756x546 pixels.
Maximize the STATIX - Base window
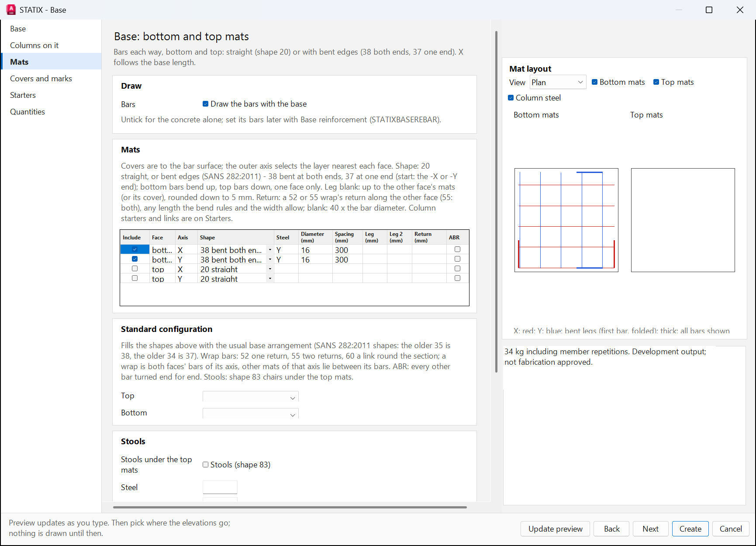point(709,10)
